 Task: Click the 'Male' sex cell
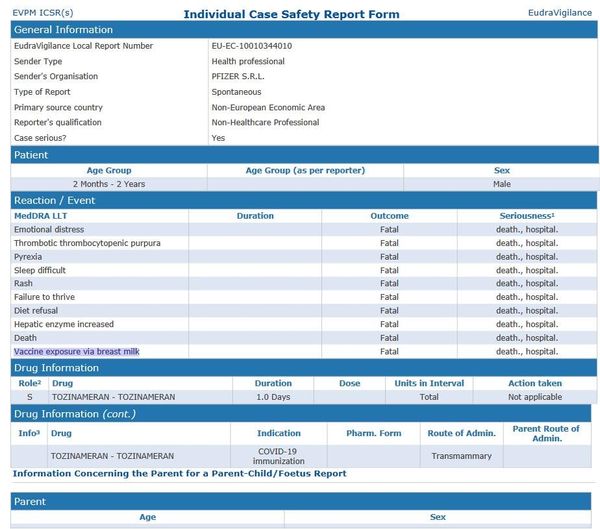point(502,184)
